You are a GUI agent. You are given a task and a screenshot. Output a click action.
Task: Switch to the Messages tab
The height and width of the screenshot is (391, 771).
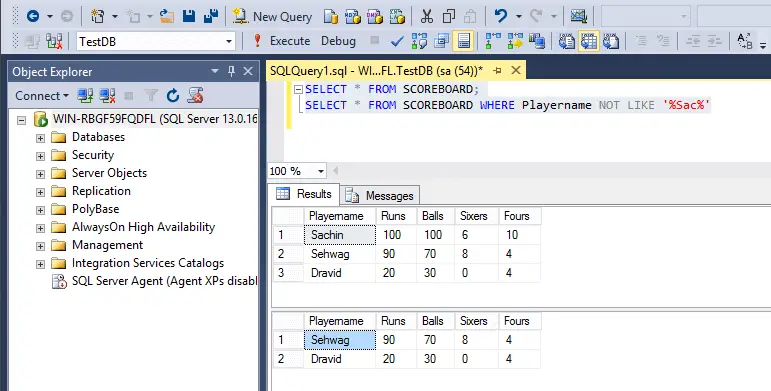(x=380, y=195)
